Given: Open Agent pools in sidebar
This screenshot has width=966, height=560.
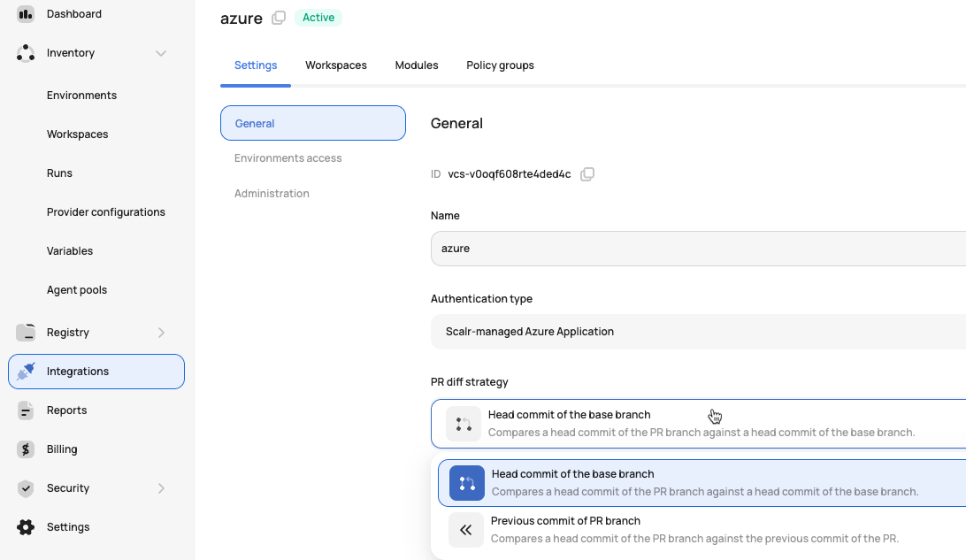Looking at the screenshot, I should [x=76, y=289].
